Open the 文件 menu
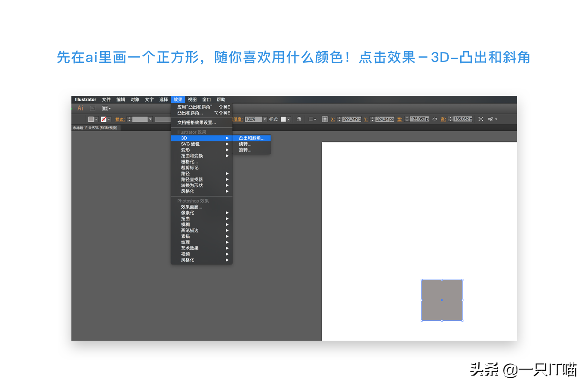Viewport: 588px width, 388px height. 106,99
